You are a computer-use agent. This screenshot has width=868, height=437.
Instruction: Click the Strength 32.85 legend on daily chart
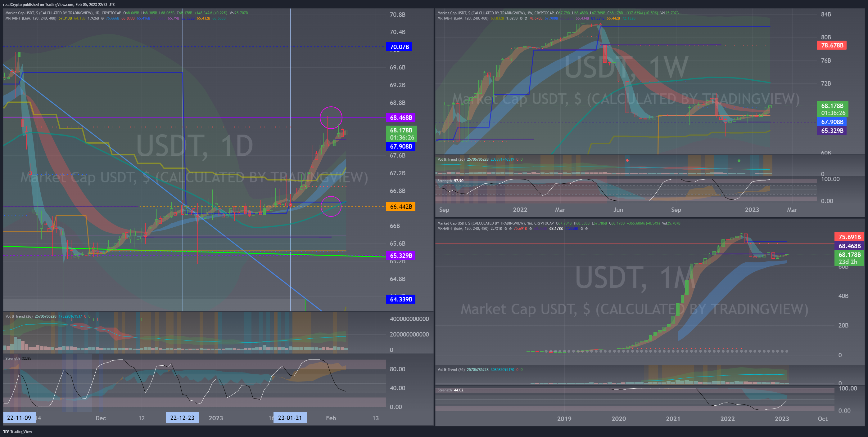point(18,359)
